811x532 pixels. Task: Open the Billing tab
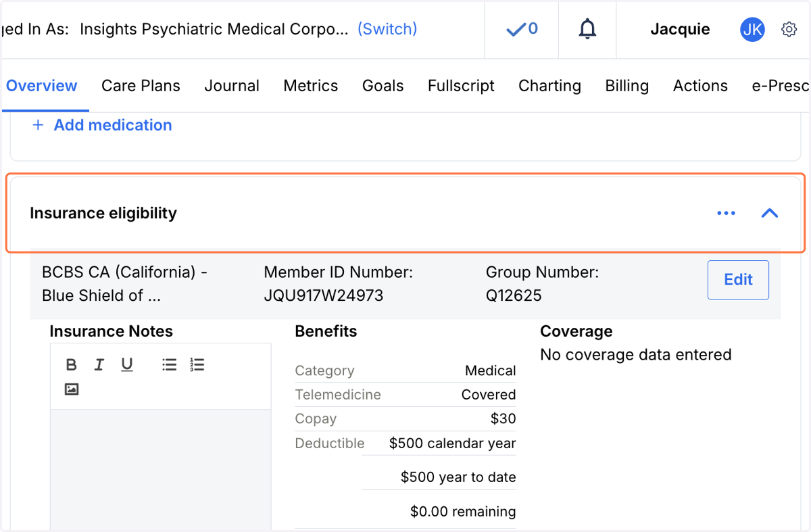(x=627, y=86)
